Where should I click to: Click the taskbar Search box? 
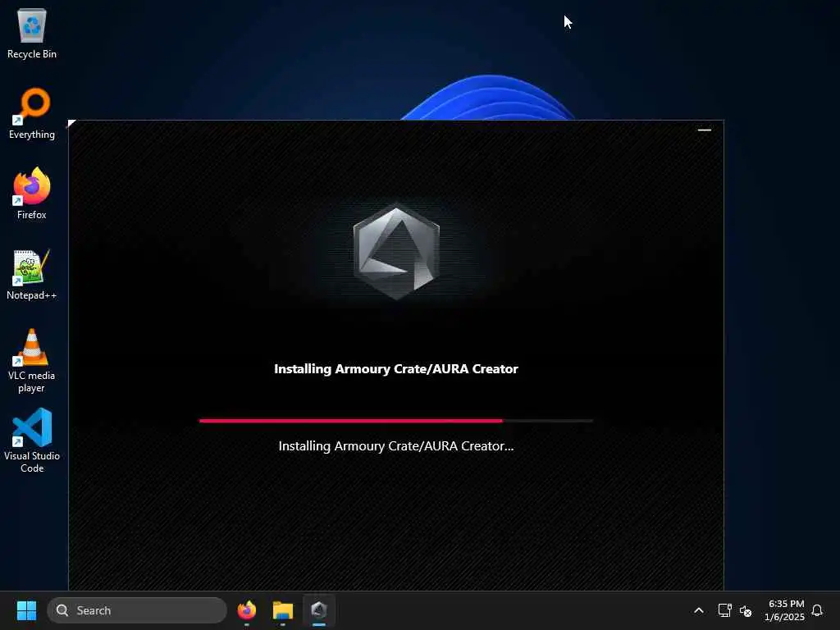click(137, 610)
